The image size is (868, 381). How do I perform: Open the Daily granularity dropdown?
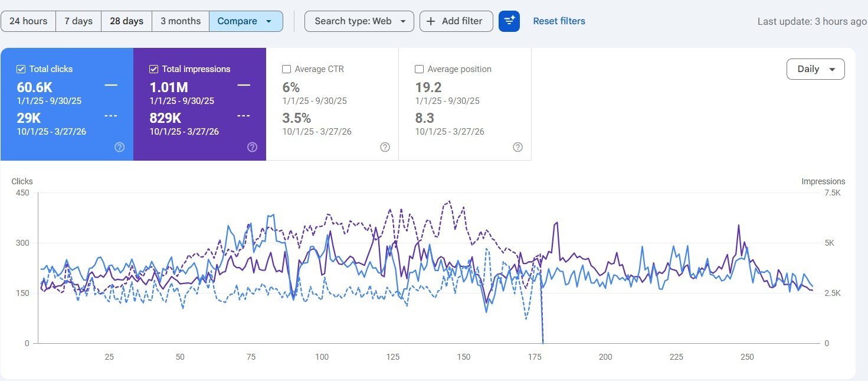click(815, 69)
